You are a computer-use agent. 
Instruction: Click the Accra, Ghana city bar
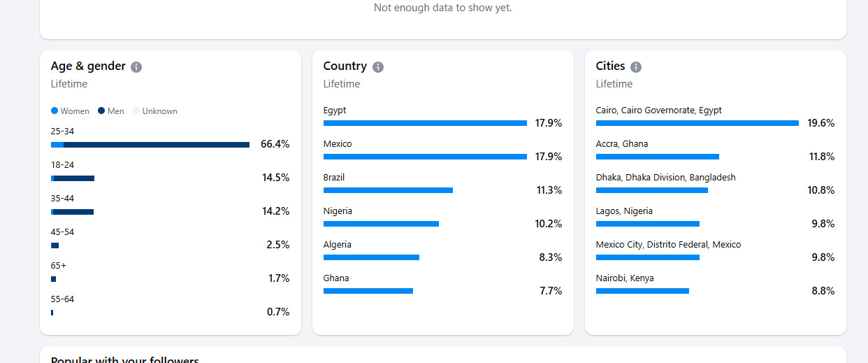pyautogui.click(x=657, y=157)
